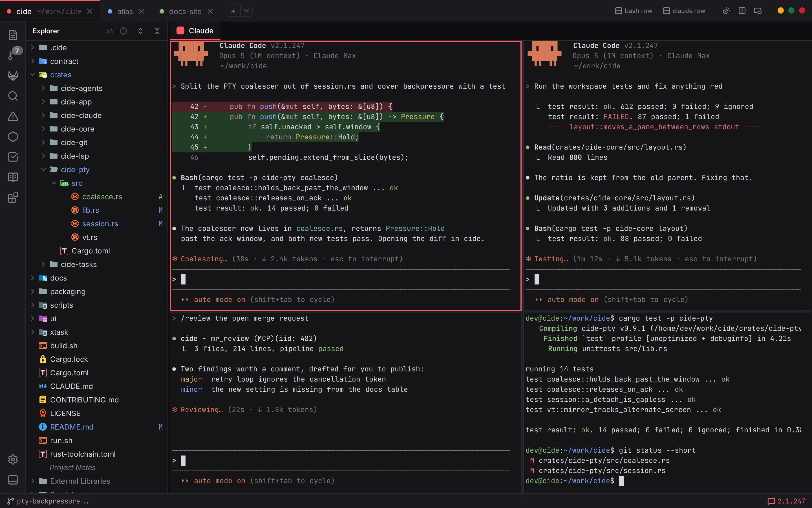Toggle bottom panel icon in sidebar
812x508 pixels.
point(13,480)
